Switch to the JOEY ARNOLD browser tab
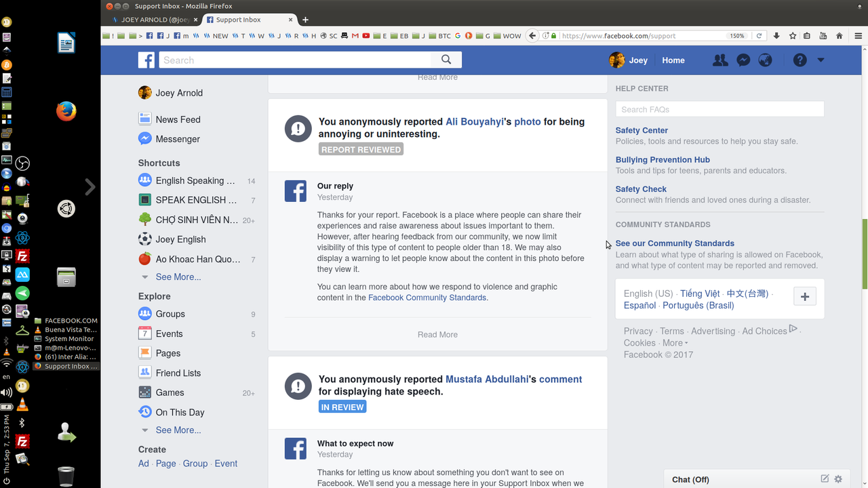Screen dimensions: 868x488 click(x=154, y=20)
